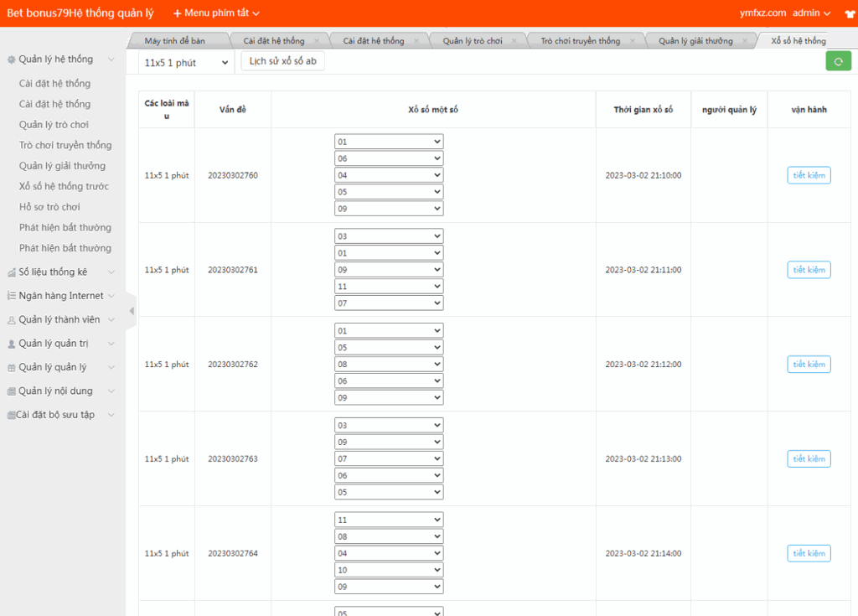The image size is (858, 616).
Task: Switch to the Máy tính để bàn tab
Action: pyautogui.click(x=174, y=41)
